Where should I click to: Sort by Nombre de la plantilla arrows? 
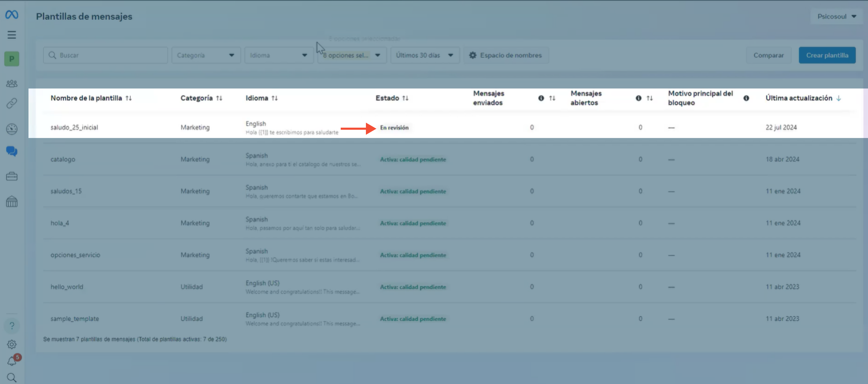tap(129, 98)
